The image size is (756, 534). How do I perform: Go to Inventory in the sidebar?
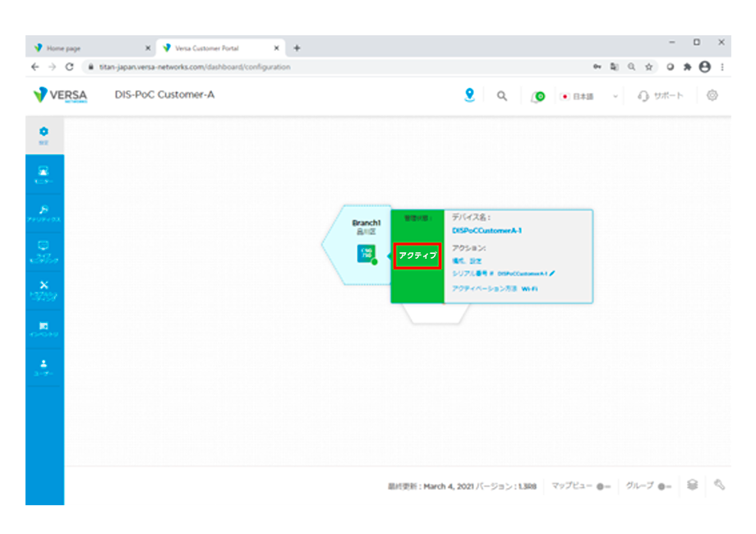point(44,329)
